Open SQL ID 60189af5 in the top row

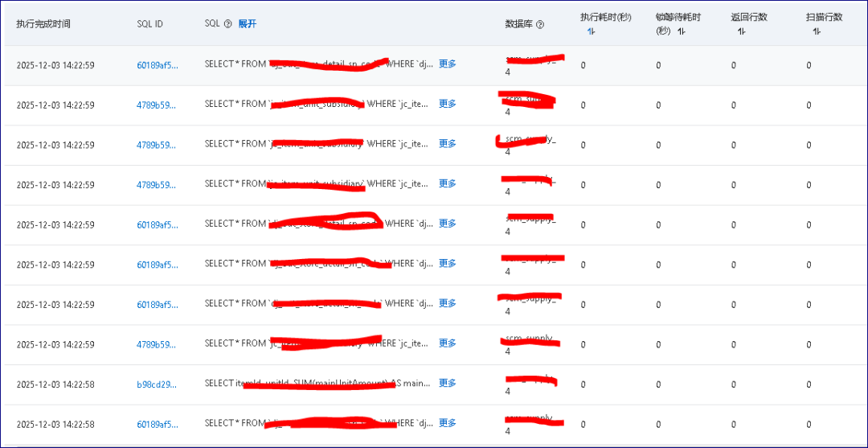coord(158,65)
